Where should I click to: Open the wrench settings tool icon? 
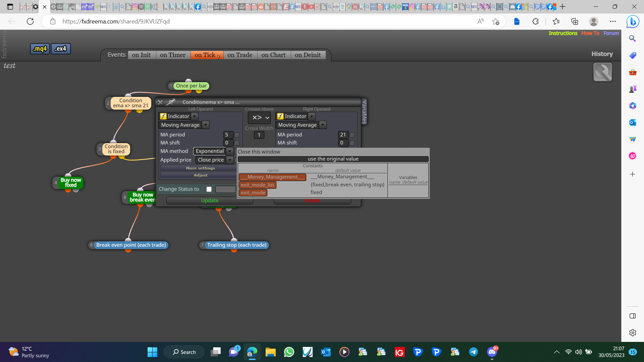(x=602, y=72)
